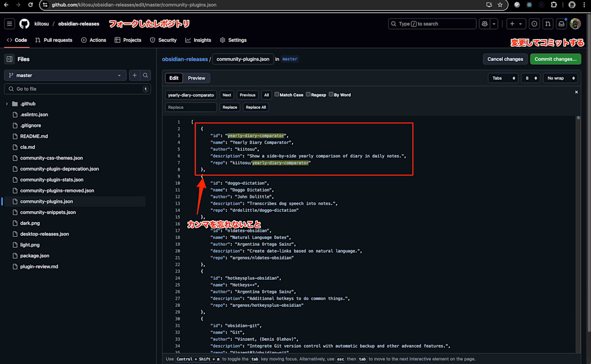Collapse the Files side panel icon

tap(9, 59)
